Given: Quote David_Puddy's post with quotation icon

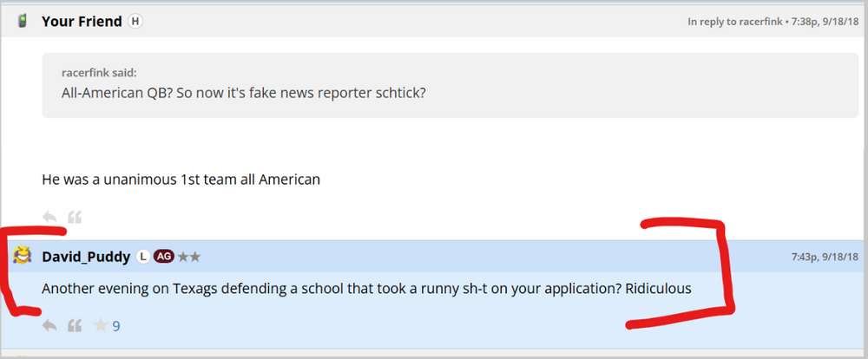Looking at the screenshot, I should pyautogui.click(x=75, y=326).
